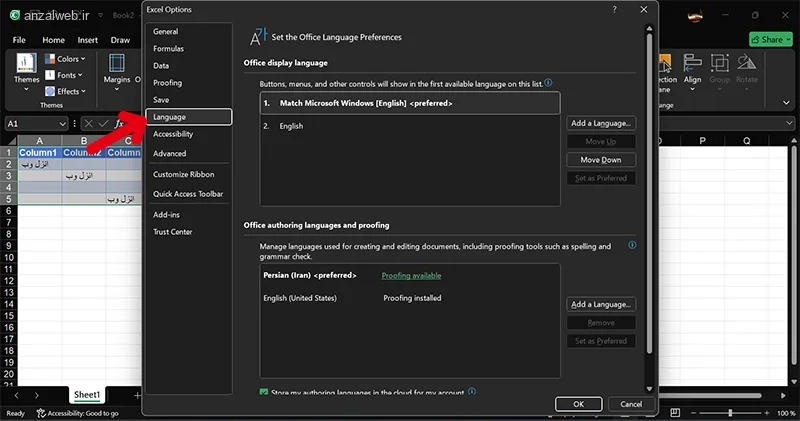Expand the Name Box dropdown arrow
This screenshot has width=800, height=421.
pos(62,123)
